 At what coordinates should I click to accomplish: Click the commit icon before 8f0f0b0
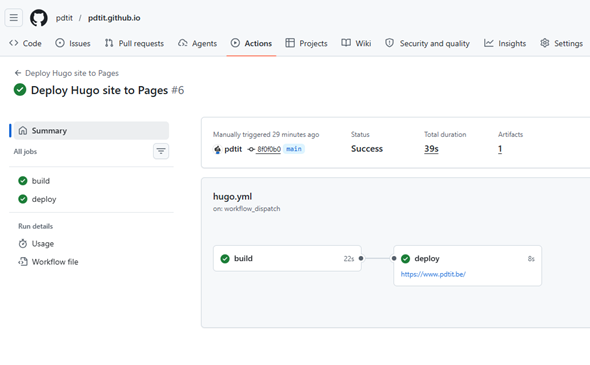251,149
